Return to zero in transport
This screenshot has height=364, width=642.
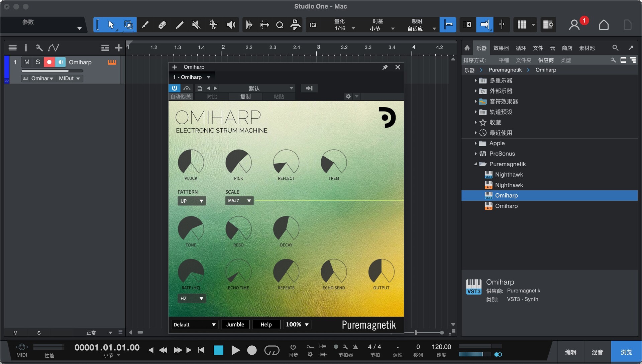(201, 350)
